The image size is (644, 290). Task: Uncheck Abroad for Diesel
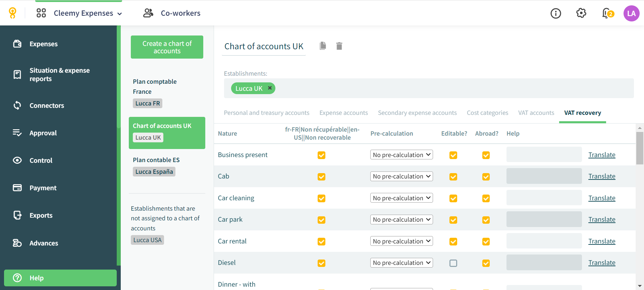coord(486,263)
